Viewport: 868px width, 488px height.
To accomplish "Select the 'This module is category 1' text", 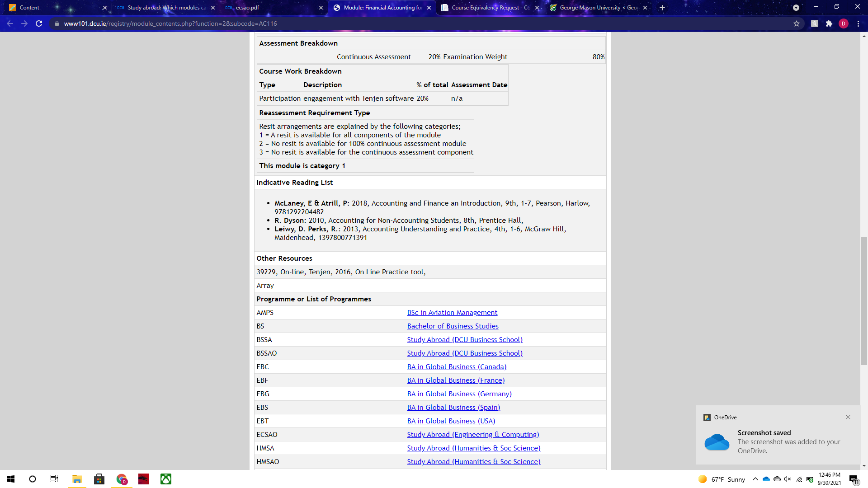I will [x=302, y=166].
